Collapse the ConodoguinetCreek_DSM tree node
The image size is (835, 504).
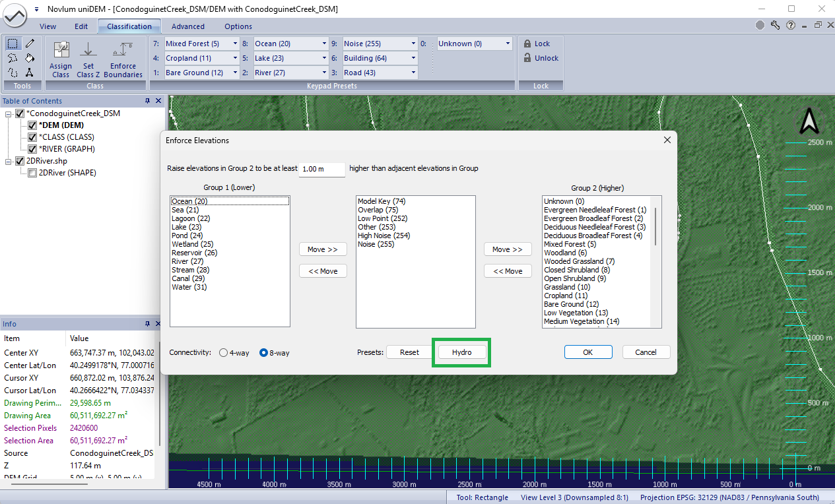click(x=9, y=113)
